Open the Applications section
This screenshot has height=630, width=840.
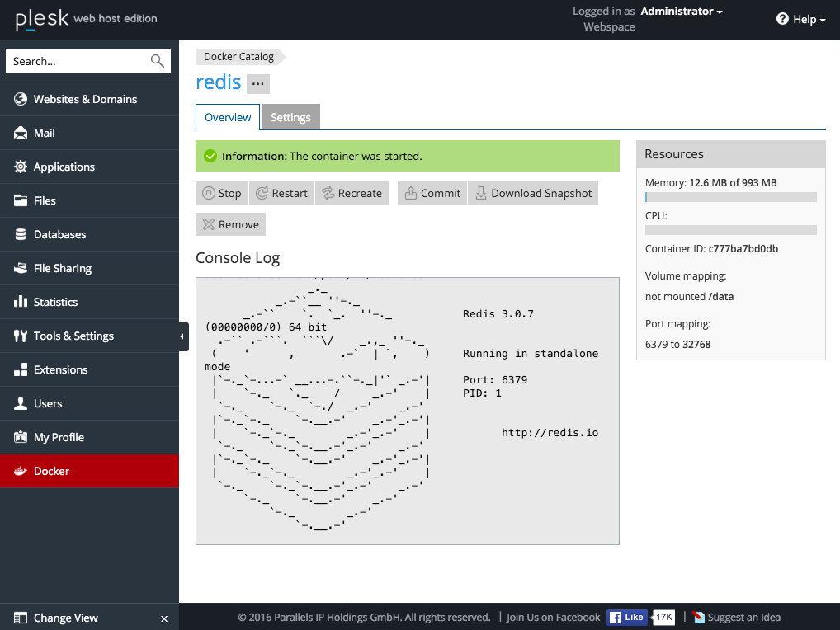click(63, 167)
